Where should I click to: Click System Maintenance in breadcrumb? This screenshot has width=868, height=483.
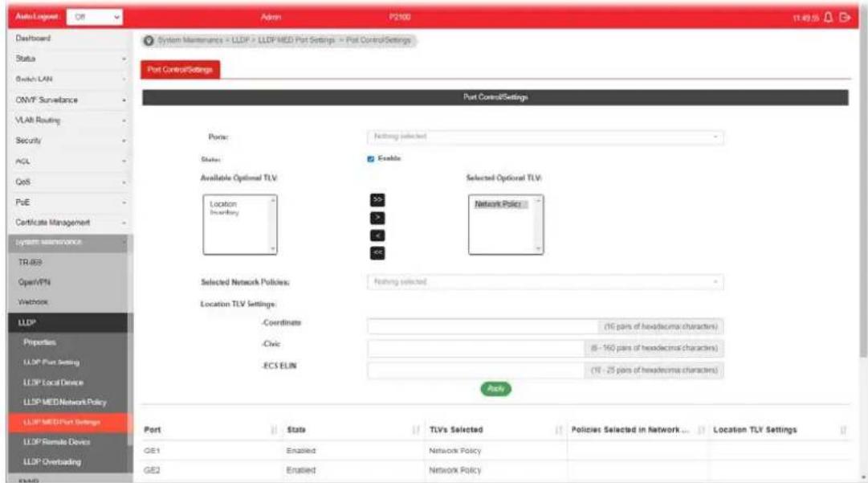click(190, 40)
